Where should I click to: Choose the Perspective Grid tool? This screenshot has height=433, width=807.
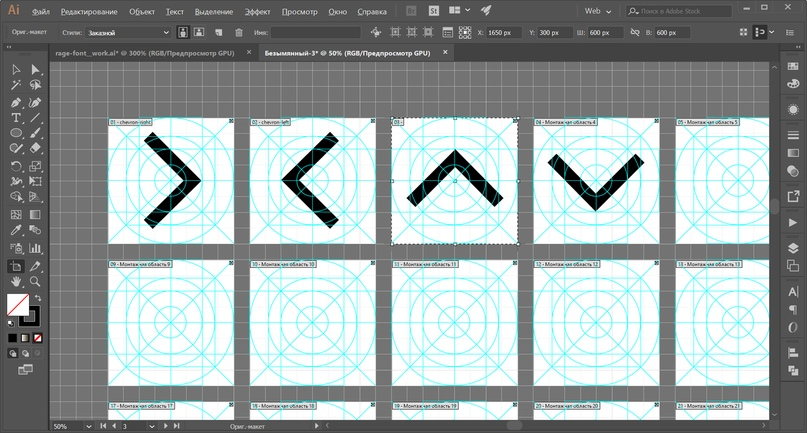[35, 197]
